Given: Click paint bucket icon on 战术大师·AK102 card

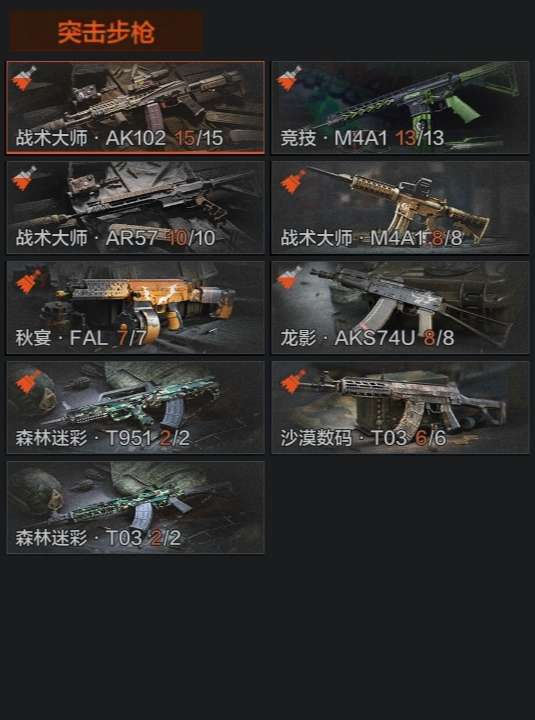Looking at the screenshot, I should [x=24, y=78].
